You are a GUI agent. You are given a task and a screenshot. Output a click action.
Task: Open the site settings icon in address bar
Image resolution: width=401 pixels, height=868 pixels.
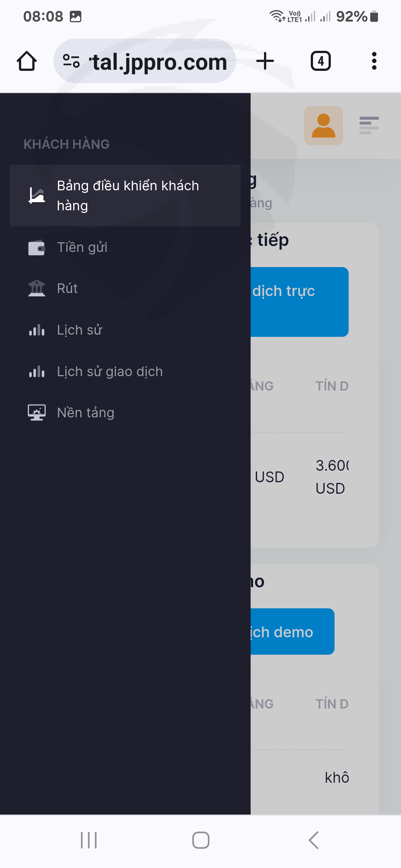tap(71, 61)
